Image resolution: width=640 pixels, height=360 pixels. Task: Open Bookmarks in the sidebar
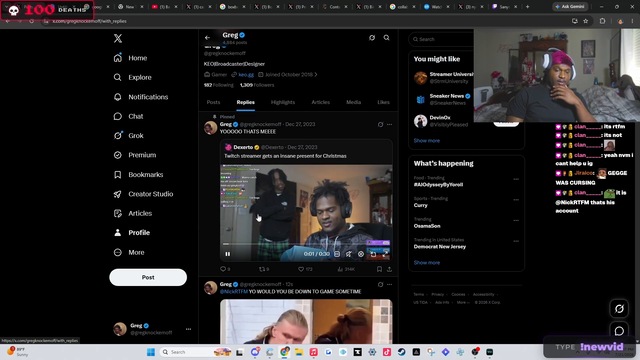[138, 175]
